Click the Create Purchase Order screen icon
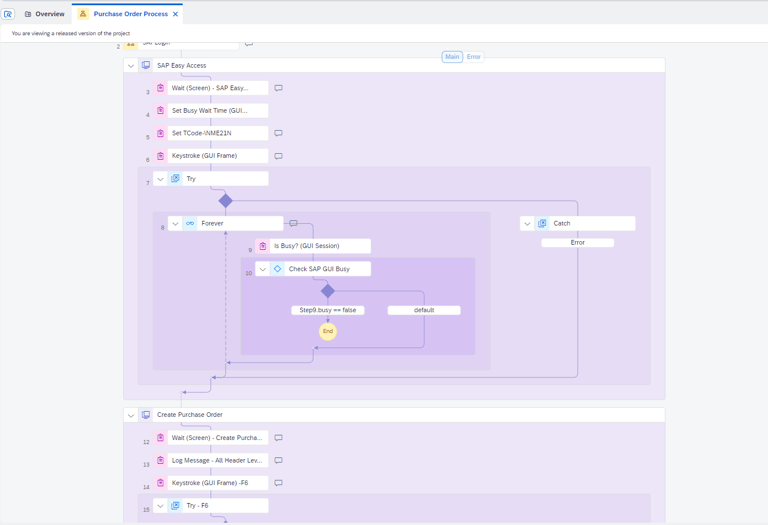Viewport: 768px width, 525px height. click(146, 415)
